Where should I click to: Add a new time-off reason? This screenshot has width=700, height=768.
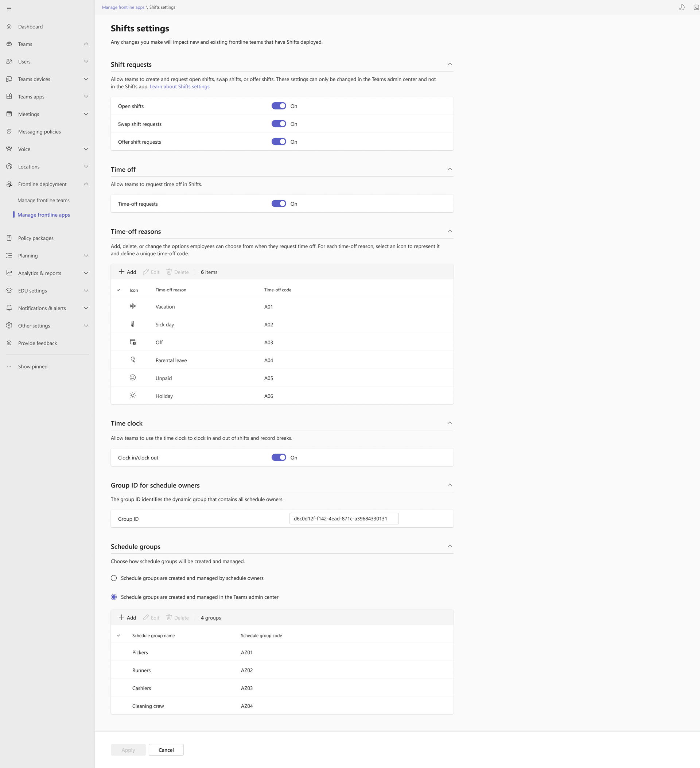[127, 272]
